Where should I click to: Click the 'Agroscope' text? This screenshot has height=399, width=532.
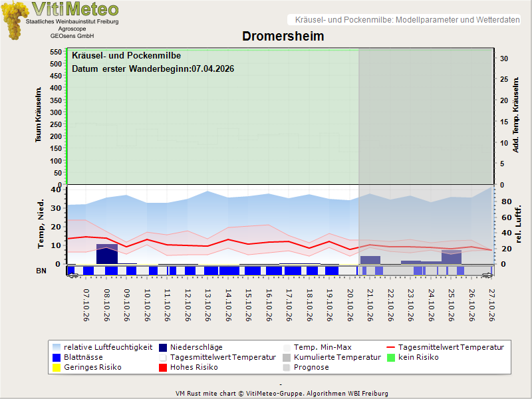[x=72, y=29]
